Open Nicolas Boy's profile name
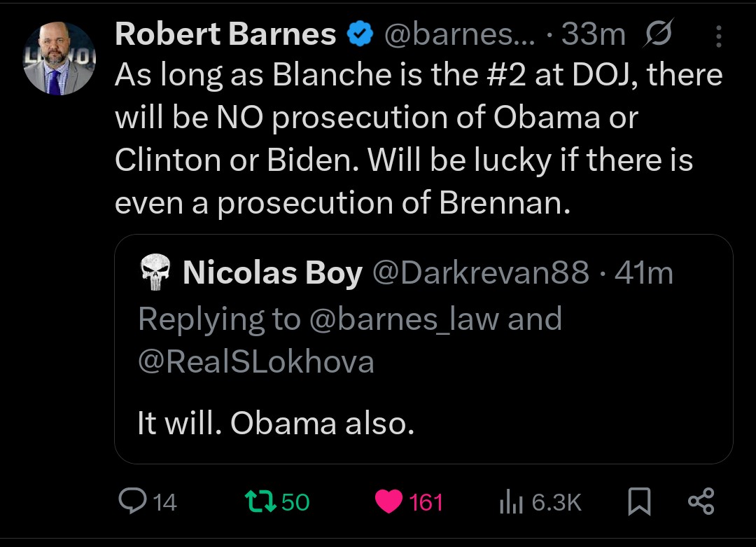The image size is (756, 547). tap(272, 273)
